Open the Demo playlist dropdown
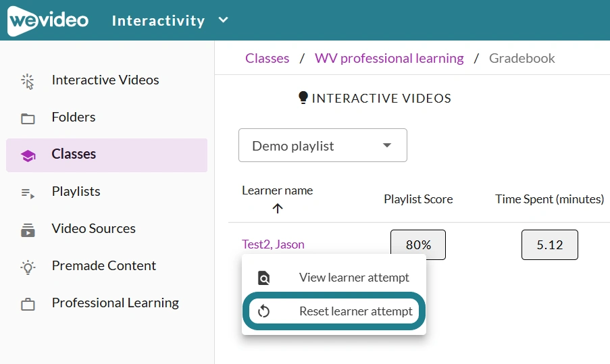 pyautogui.click(x=323, y=145)
